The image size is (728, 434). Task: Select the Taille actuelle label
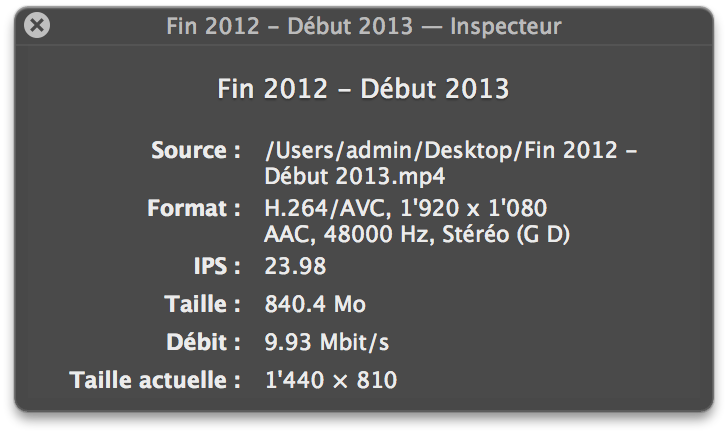tap(155, 380)
